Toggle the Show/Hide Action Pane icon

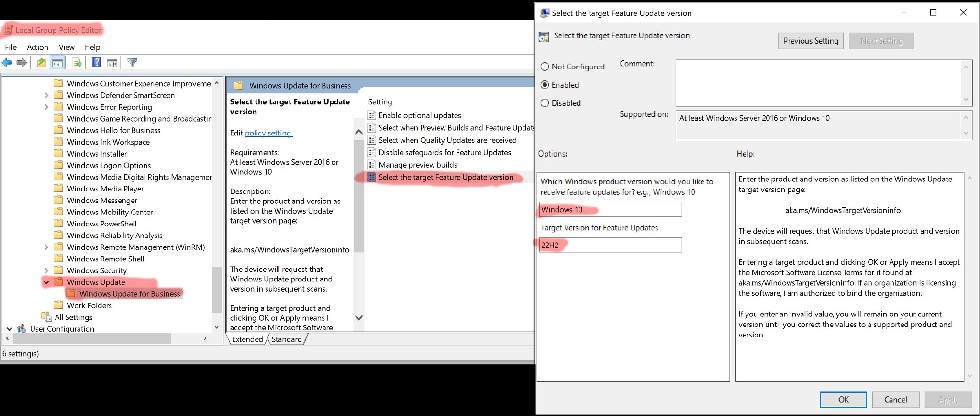(112, 63)
